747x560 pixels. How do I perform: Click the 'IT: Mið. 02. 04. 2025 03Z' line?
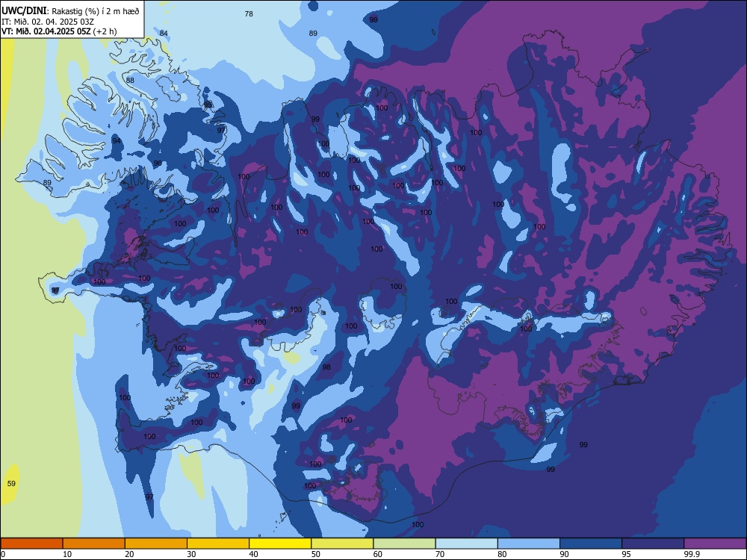pyautogui.click(x=48, y=22)
